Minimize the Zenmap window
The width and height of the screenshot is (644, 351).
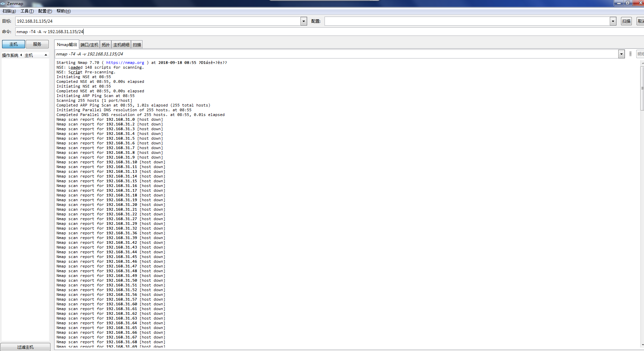click(x=619, y=3)
